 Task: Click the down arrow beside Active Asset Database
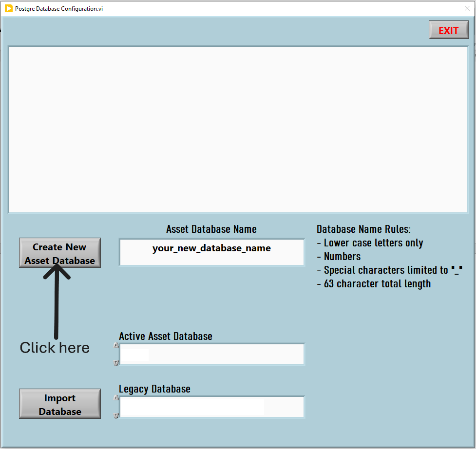tap(116, 363)
